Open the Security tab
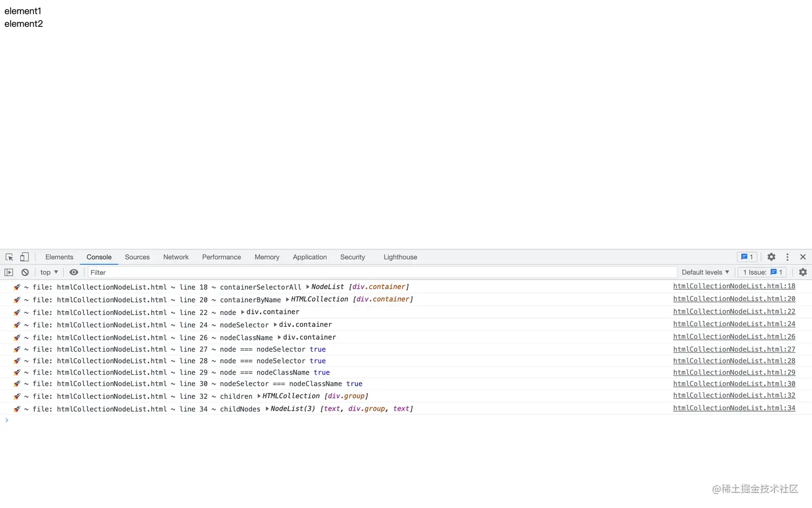 pos(352,257)
